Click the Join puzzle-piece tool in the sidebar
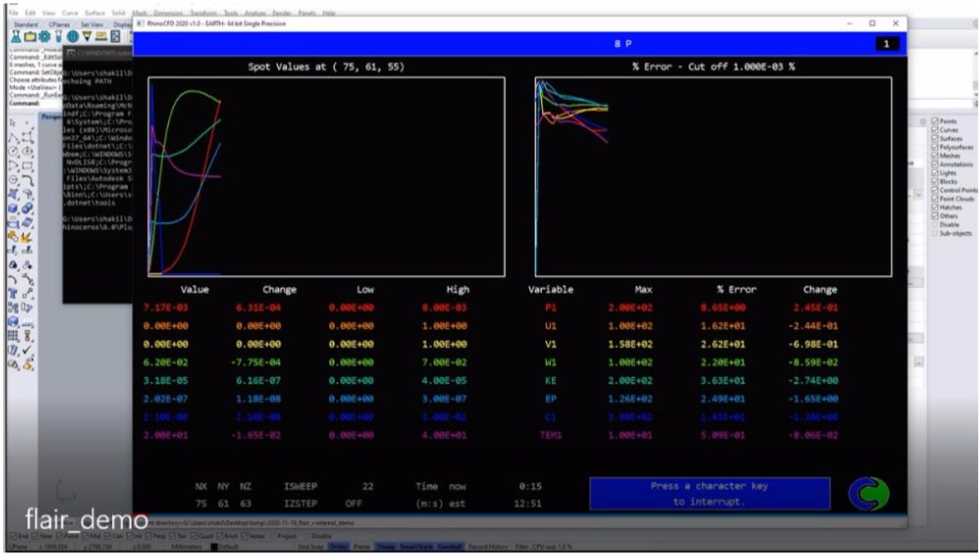Viewport: 980px width, 554px height. [x=12, y=236]
